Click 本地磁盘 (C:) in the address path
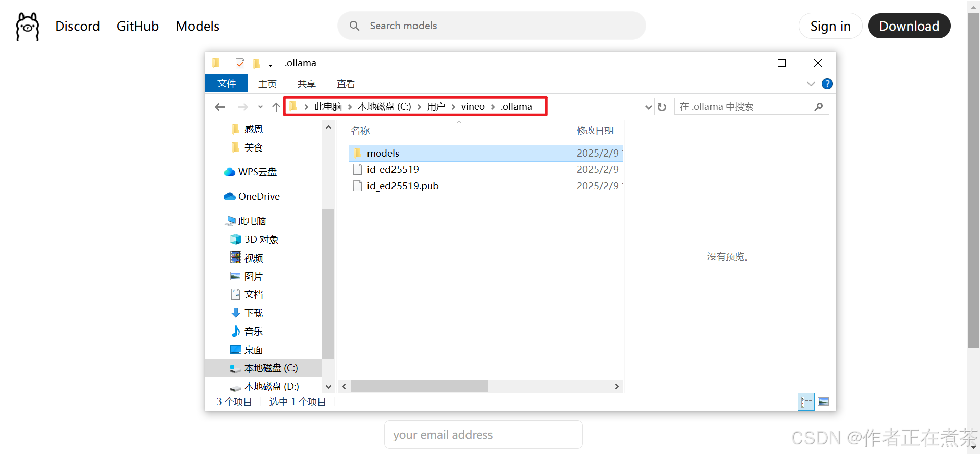Screen dimensions: 980x454 point(384,106)
